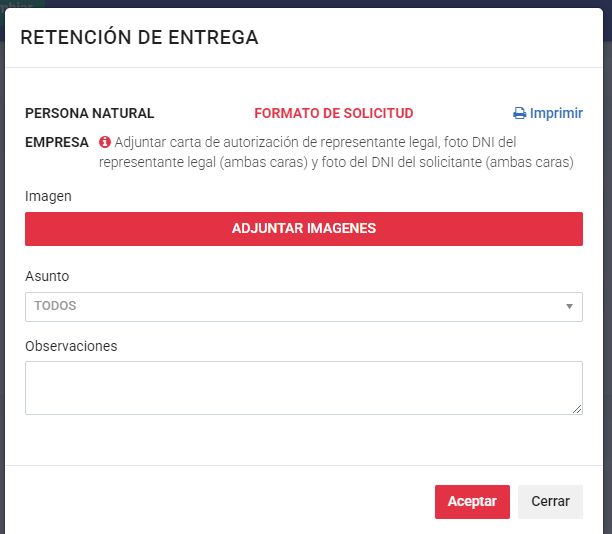The image size is (612, 534).
Task: Confirm with the Aceptar button
Action: coord(472,502)
